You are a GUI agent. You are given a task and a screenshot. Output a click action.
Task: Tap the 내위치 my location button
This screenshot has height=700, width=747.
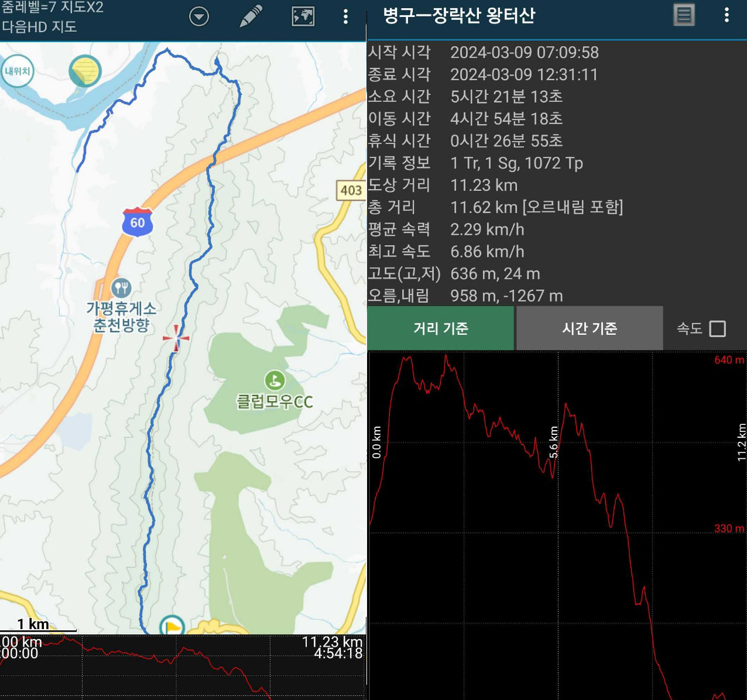(18, 71)
